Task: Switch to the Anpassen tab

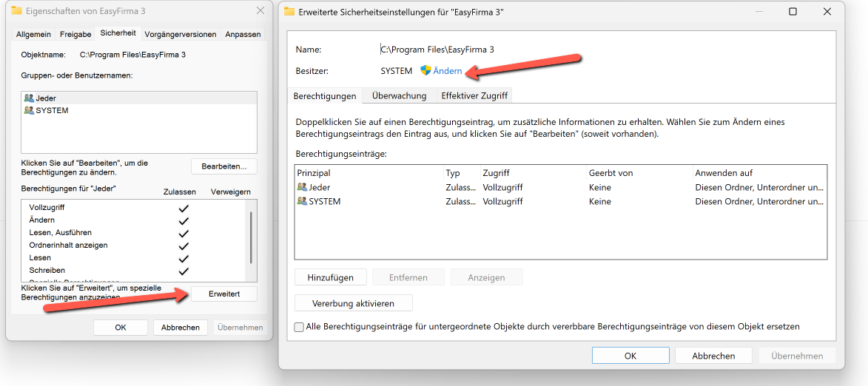Action: point(243,34)
